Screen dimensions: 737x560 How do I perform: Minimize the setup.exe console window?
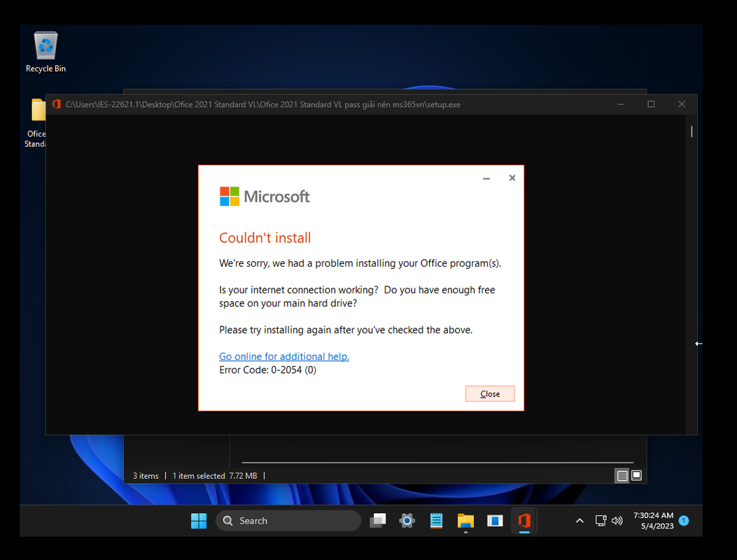[621, 104]
